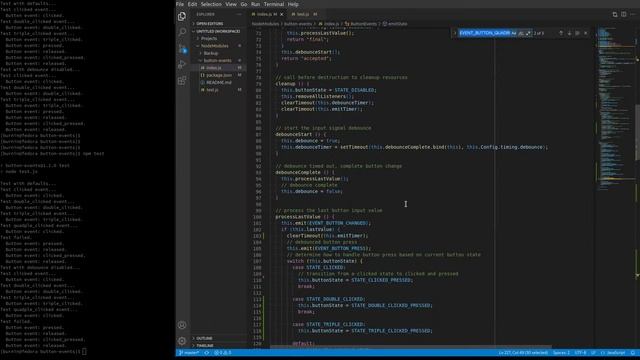Screen dimensions: 640x360
Task: Click the line and column status indicator
Action: 523,353
